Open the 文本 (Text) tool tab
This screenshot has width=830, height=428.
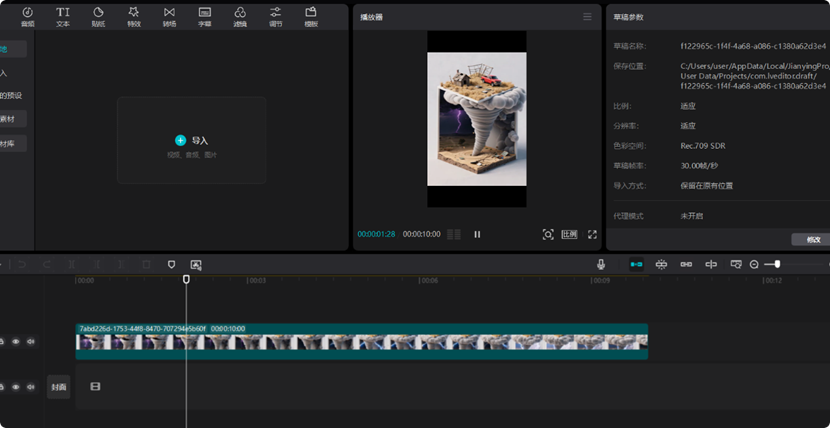(x=63, y=16)
